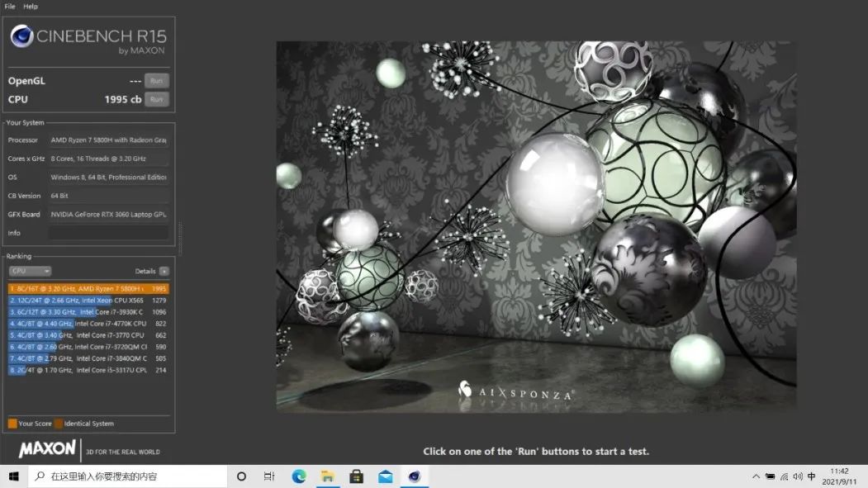Screen dimensions: 868x488
Task: Run the OpenGL benchmark
Action: (157, 81)
